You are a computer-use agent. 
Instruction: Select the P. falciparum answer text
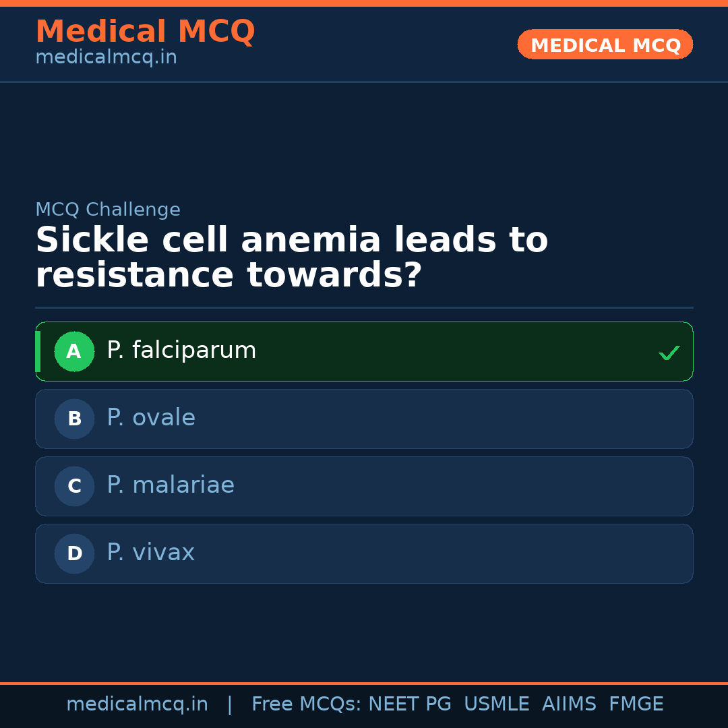181,351
